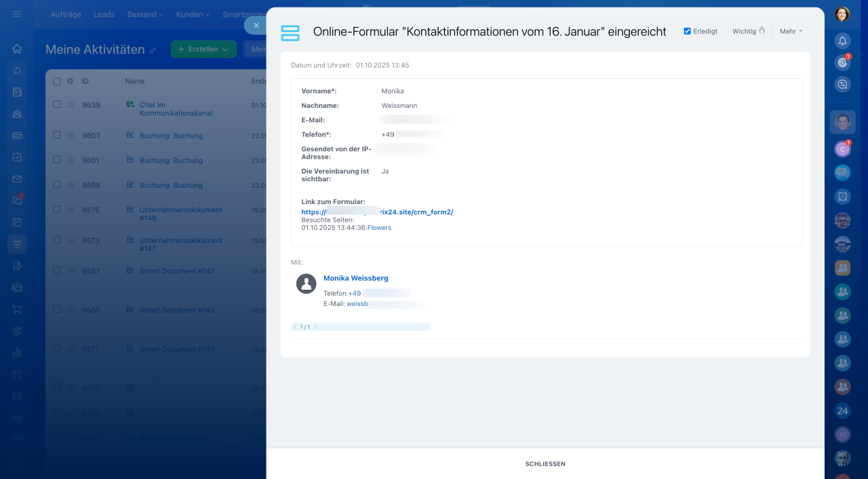The image size is (868, 479).
Task: Expand the Mehr dropdown
Action: point(791,31)
